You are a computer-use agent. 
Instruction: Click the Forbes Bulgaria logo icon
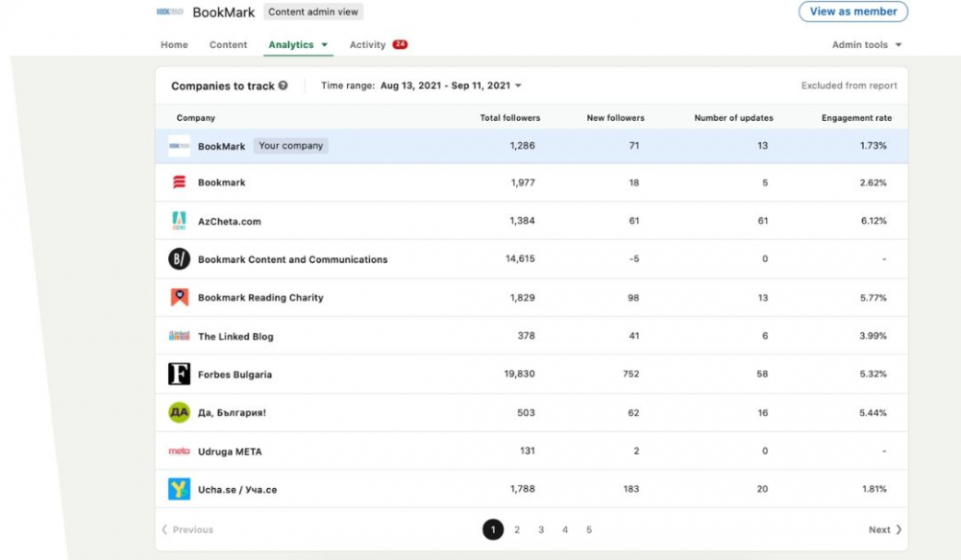(x=179, y=374)
